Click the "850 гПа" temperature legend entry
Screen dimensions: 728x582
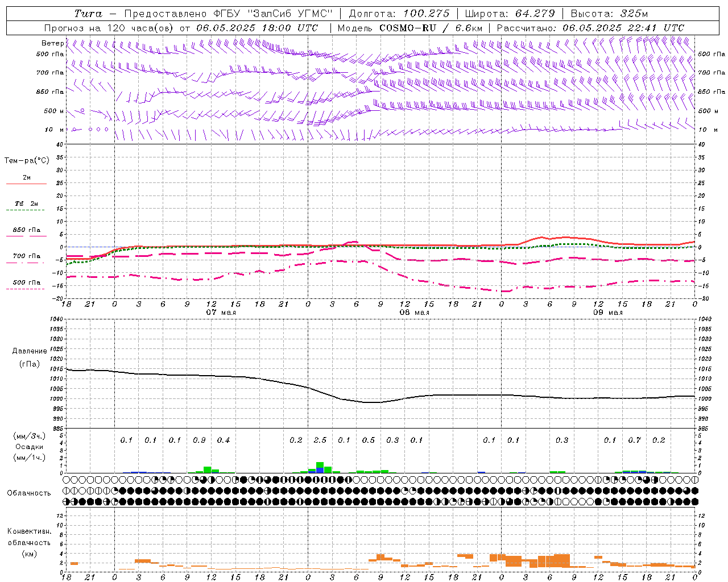pyautogui.click(x=27, y=230)
